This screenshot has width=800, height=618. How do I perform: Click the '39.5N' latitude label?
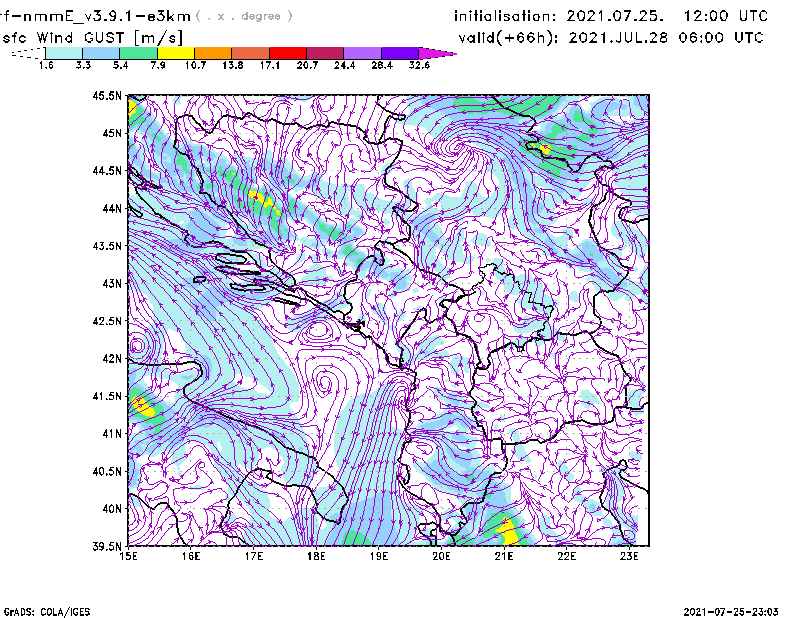(107, 547)
